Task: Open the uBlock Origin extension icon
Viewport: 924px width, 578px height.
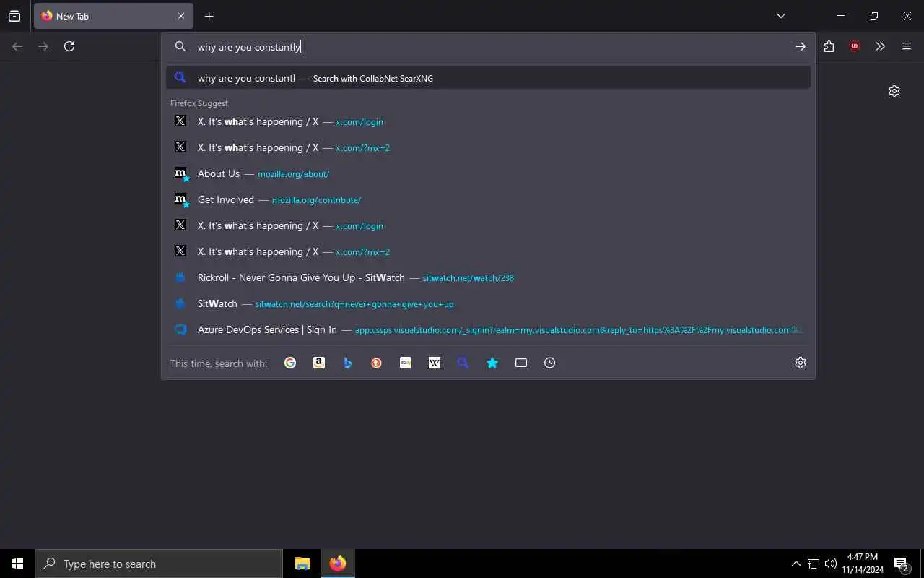Action: [x=855, y=46]
